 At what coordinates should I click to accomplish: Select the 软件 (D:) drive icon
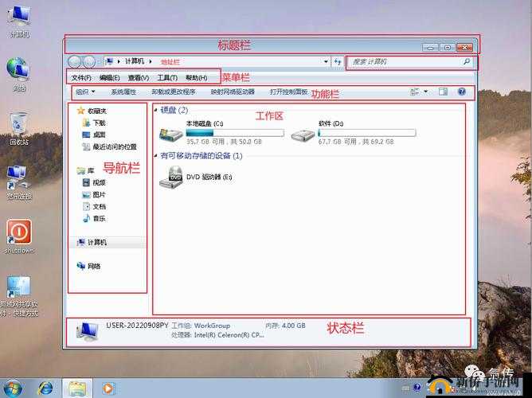coord(303,135)
